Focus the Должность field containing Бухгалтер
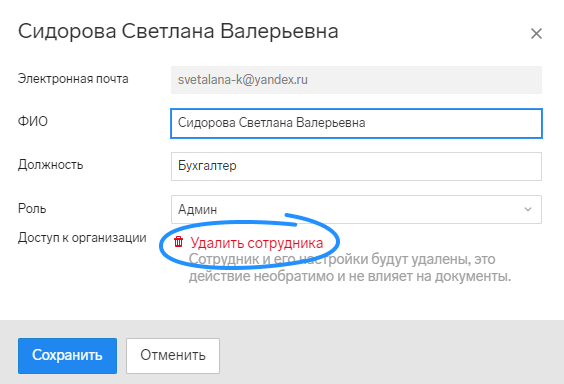The height and width of the screenshot is (384, 564). [x=356, y=166]
